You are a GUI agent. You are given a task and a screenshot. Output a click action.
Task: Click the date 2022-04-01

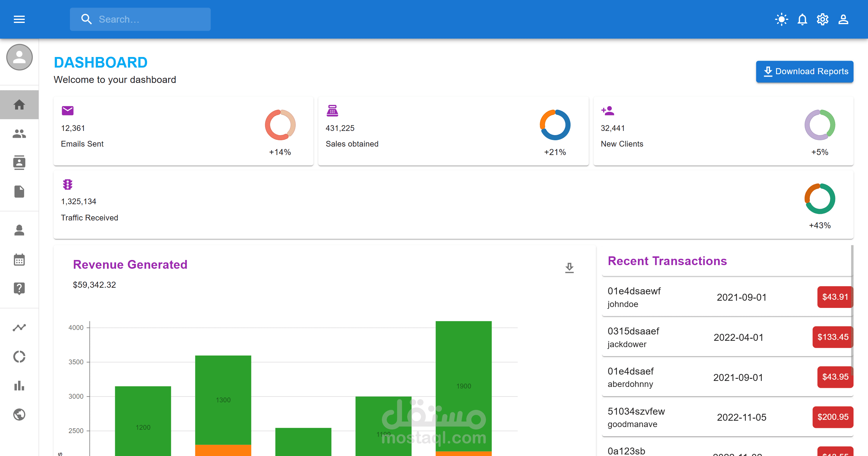(x=738, y=337)
